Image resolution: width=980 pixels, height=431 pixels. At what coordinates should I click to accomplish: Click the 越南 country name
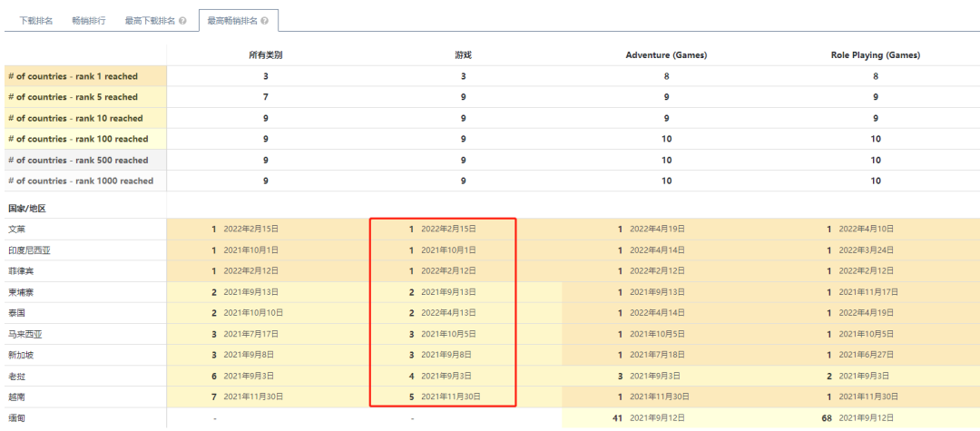click(17, 397)
